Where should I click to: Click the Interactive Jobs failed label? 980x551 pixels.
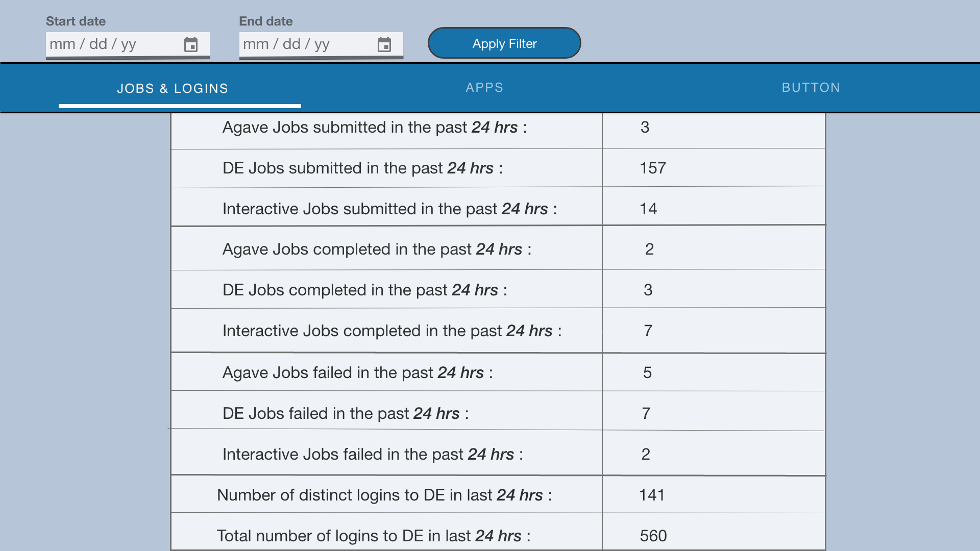tap(373, 455)
